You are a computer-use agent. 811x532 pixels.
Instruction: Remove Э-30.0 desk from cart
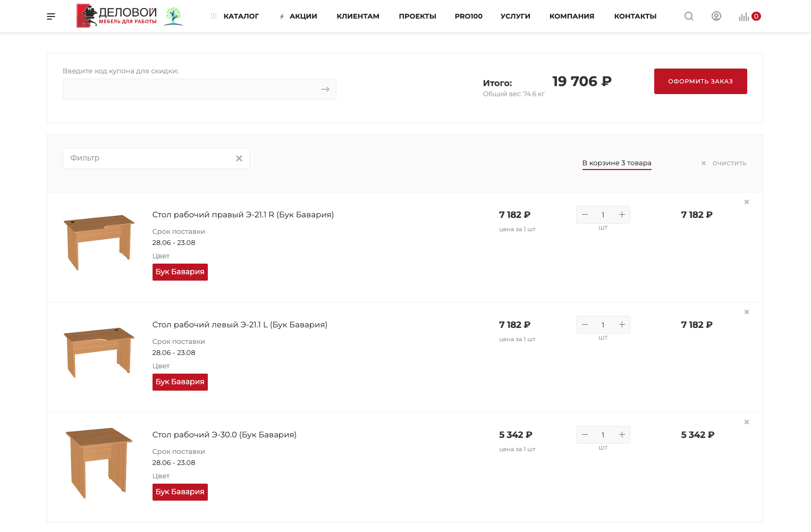click(x=747, y=422)
